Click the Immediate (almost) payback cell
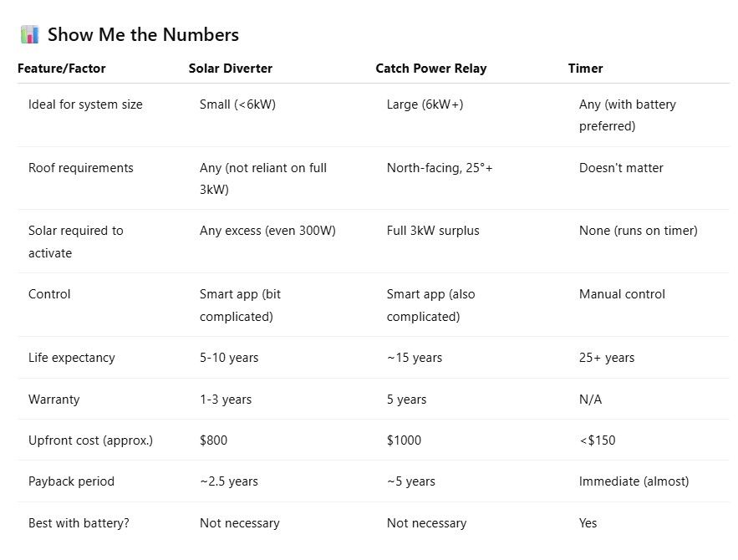738x560 pixels. click(x=634, y=481)
